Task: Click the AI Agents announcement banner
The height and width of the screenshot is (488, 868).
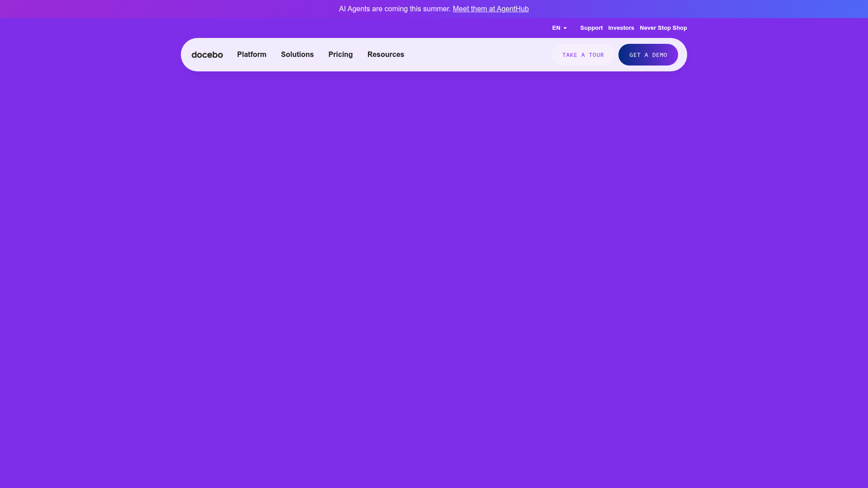Action: pos(434,9)
